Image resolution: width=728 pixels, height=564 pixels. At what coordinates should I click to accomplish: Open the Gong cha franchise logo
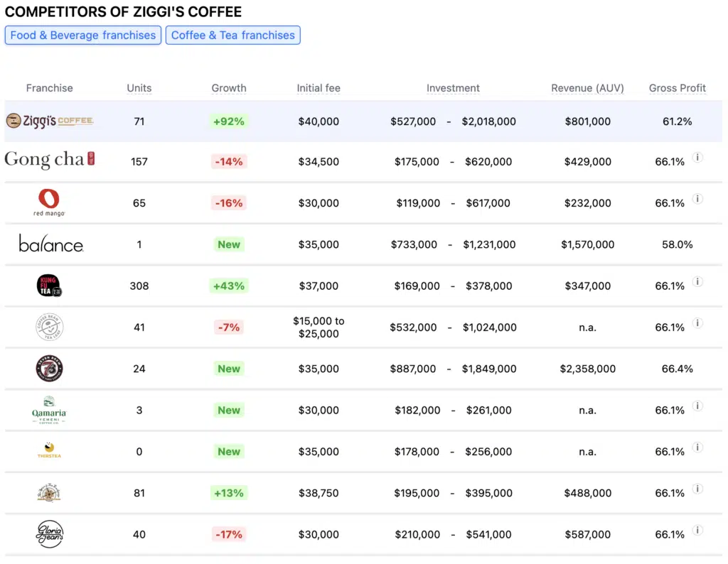[50, 161]
